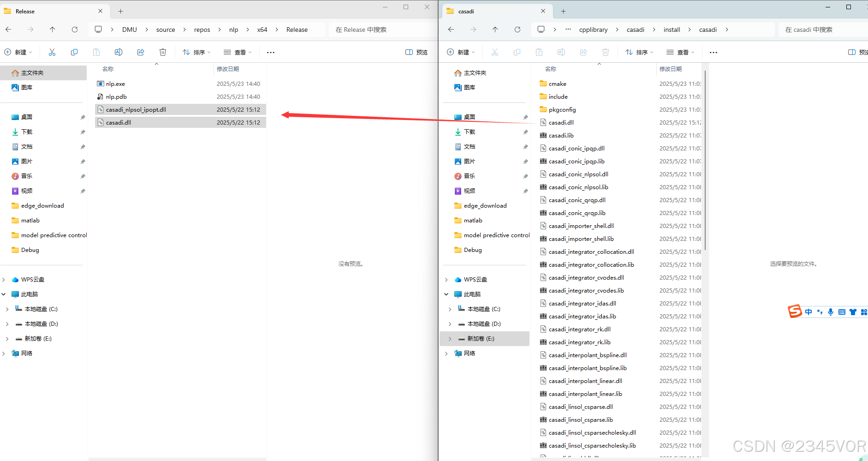Click the Copy icon in the left toolbar
This screenshot has height=461, width=868.
pos(74,52)
